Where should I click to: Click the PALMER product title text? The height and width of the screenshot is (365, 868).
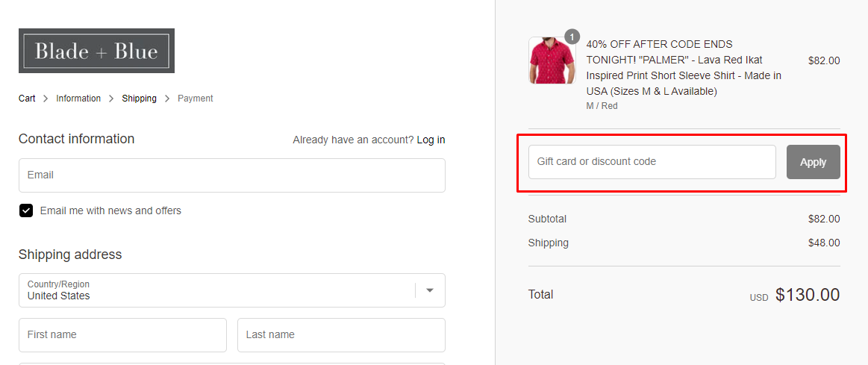[x=684, y=68]
